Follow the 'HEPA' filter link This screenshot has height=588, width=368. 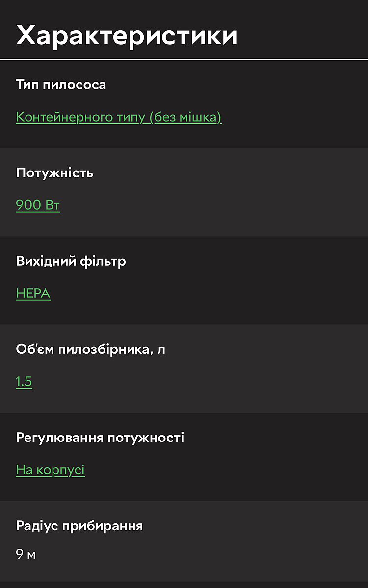tap(33, 294)
